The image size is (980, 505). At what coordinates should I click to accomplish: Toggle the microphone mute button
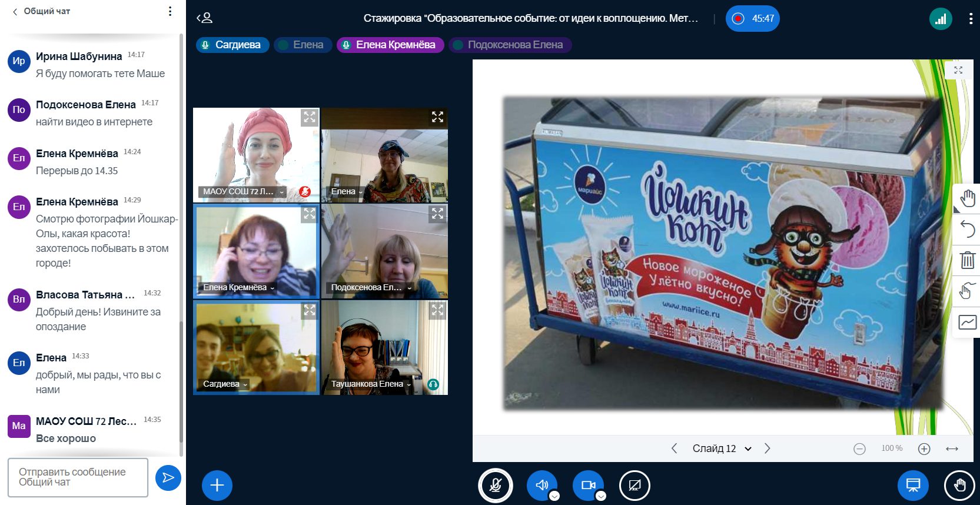point(496,486)
